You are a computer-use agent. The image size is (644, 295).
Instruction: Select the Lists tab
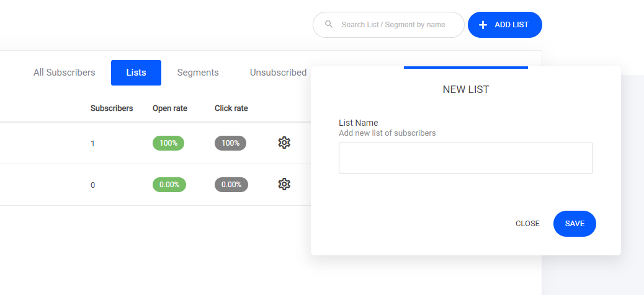(x=136, y=73)
